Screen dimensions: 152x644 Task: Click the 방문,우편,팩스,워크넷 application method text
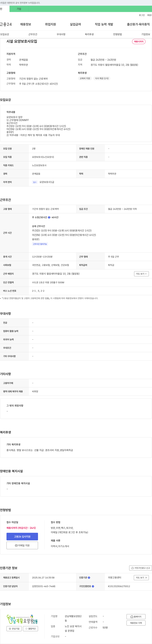(x=62, y=528)
